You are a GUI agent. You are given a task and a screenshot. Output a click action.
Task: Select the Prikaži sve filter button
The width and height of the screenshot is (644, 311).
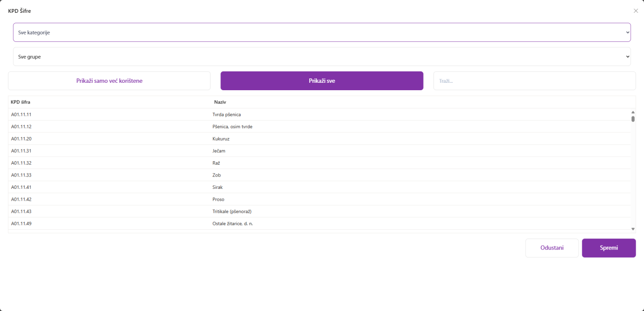click(322, 81)
